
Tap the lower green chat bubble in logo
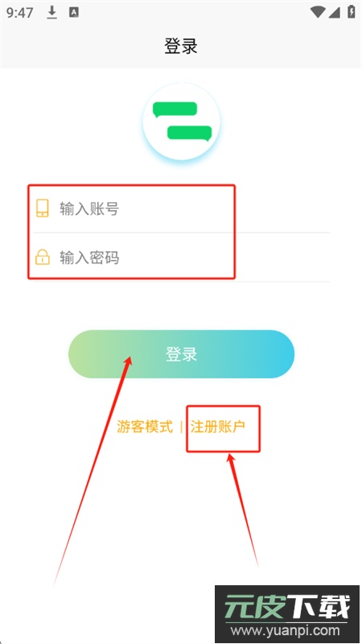[x=189, y=133]
